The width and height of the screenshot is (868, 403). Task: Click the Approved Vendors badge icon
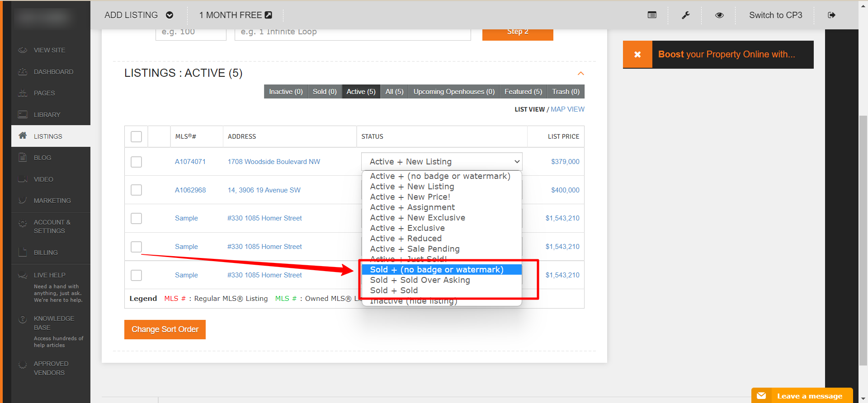[23, 365]
